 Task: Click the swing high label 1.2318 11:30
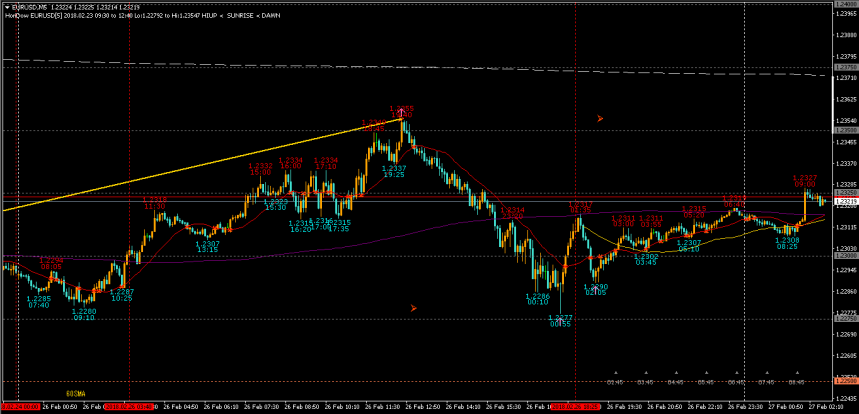pyautogui.click(x=154, y=203)
